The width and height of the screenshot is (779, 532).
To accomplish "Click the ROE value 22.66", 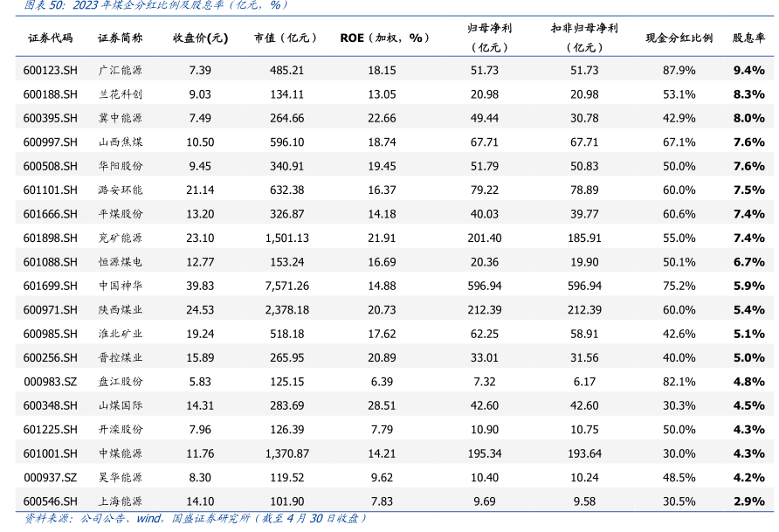I will (382, 118).
